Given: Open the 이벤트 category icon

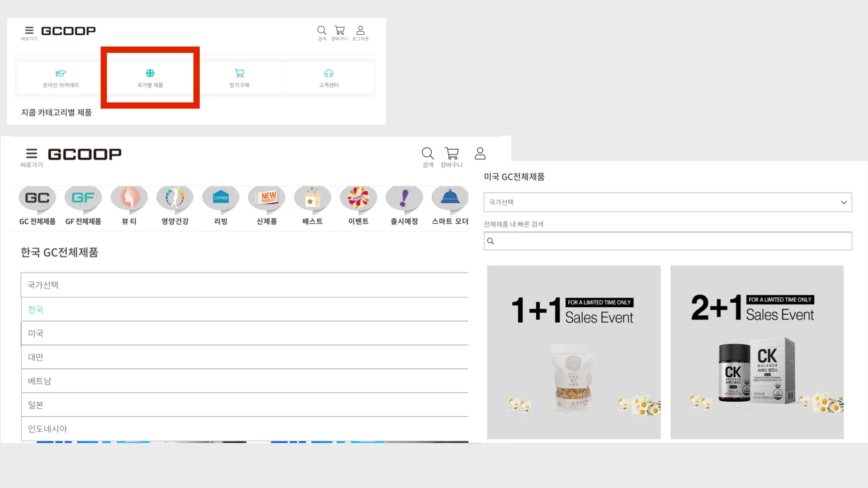Looking at the screenshot, I should (358, 198).
